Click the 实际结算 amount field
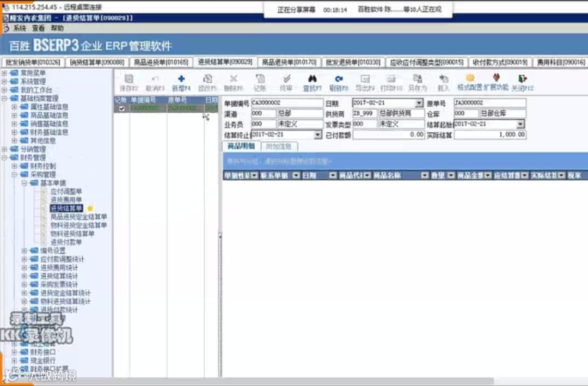Image resolution: width=588 pixels, height=386 pixels. 490,134
